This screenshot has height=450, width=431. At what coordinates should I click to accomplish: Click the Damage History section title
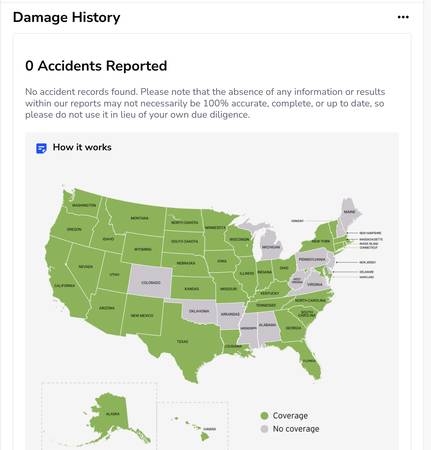(67, 17)
